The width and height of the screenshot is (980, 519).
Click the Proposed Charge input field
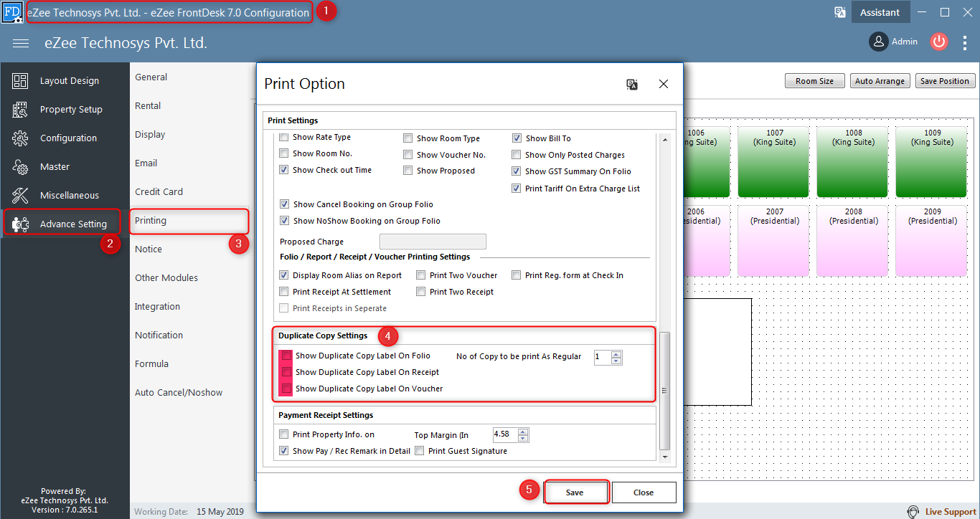[x=433, y=242]
